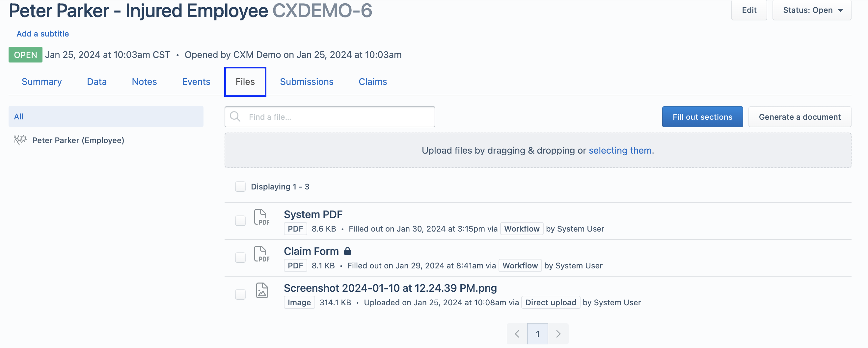Toggle the select-all checkbox beside Displaying 1 - 3
This screenshot has height=348, width=868.
[x=240, y=186]
